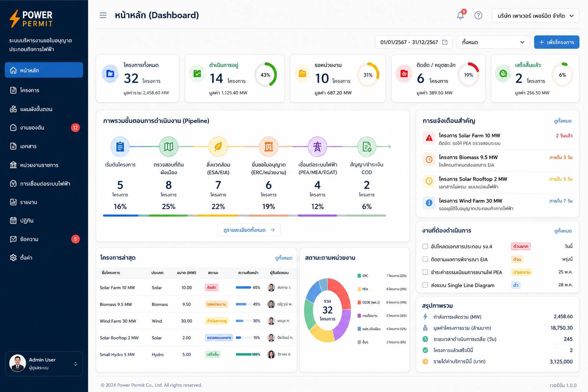Click the yellow folder waiting-agency icon
Screen dimensions: 588x392
(302, 73)
